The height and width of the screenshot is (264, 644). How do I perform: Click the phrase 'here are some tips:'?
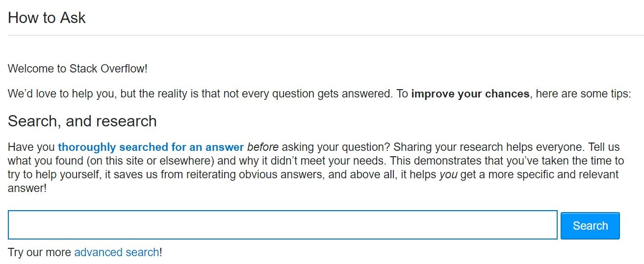[x=583, y=94]
